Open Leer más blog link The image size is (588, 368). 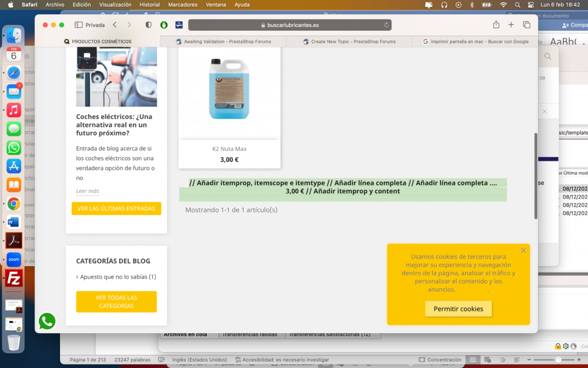[x=88, y=191]
